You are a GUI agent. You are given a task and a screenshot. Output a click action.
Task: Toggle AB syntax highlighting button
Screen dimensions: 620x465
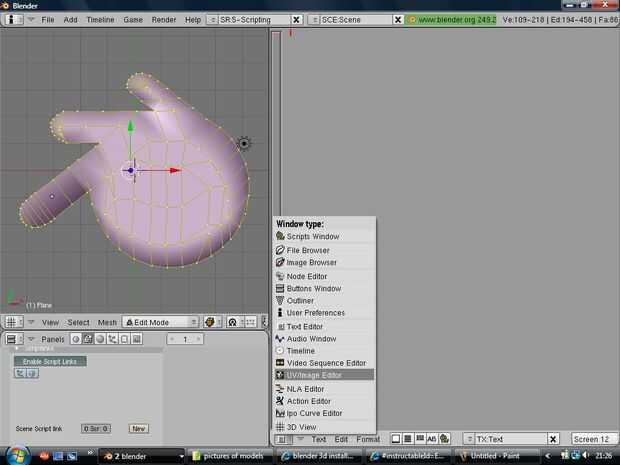pos(432,439)
